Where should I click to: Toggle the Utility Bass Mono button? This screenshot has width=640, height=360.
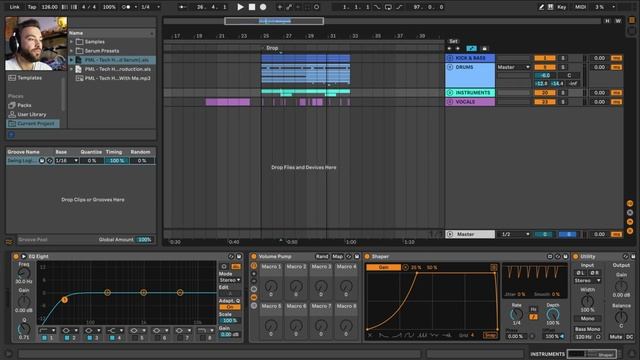(x=587, y=329)
